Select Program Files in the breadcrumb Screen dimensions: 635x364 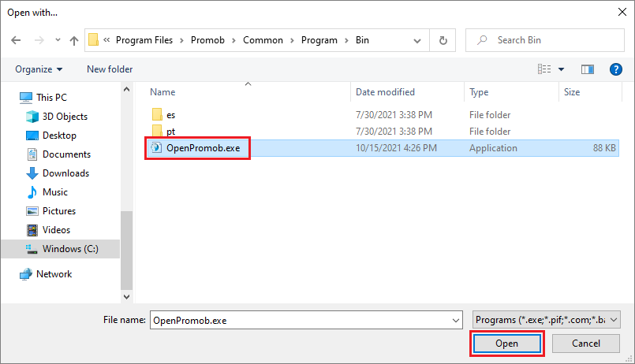144,40
